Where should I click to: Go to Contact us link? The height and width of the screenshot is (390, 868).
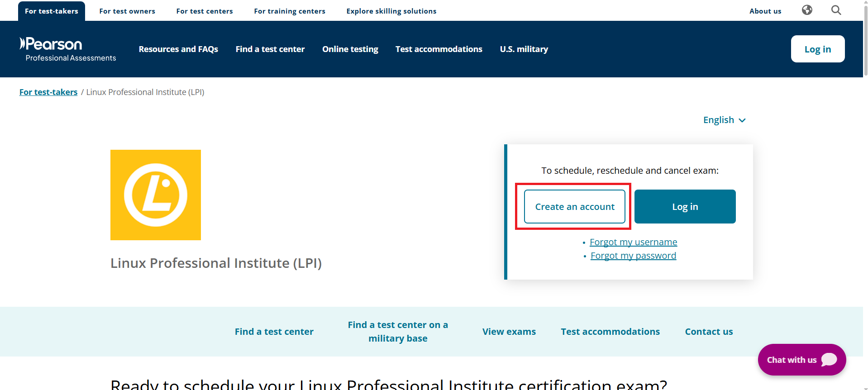click(709, 332)
